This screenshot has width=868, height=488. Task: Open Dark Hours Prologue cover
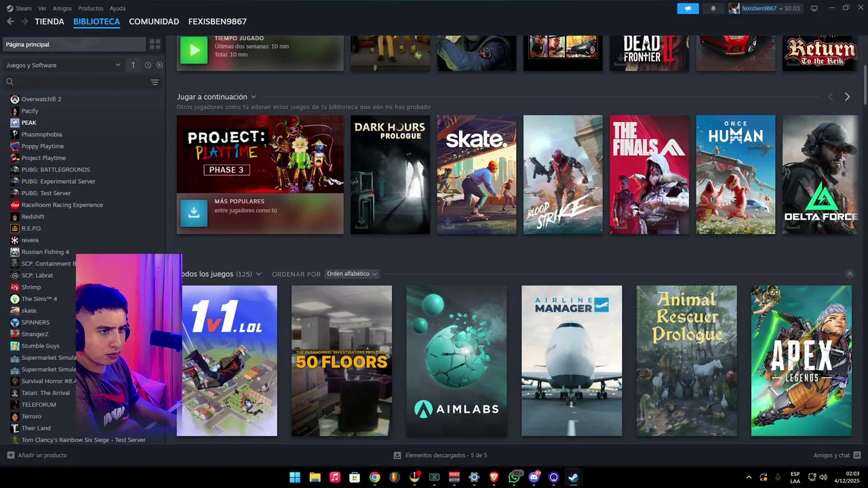[x=390, y=175]
